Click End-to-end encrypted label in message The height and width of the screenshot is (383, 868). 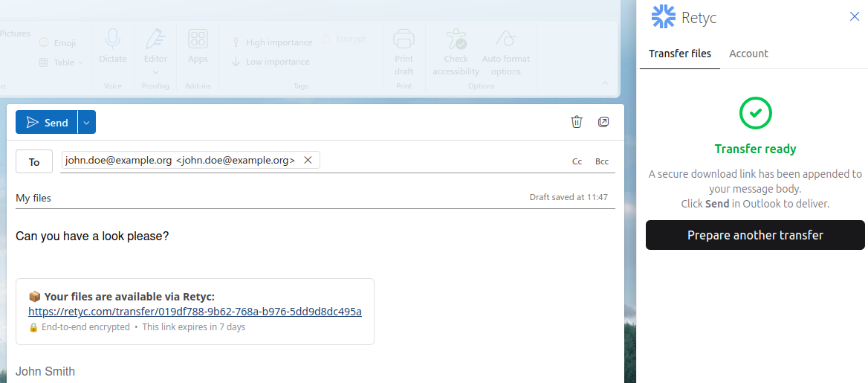[85, 327]
